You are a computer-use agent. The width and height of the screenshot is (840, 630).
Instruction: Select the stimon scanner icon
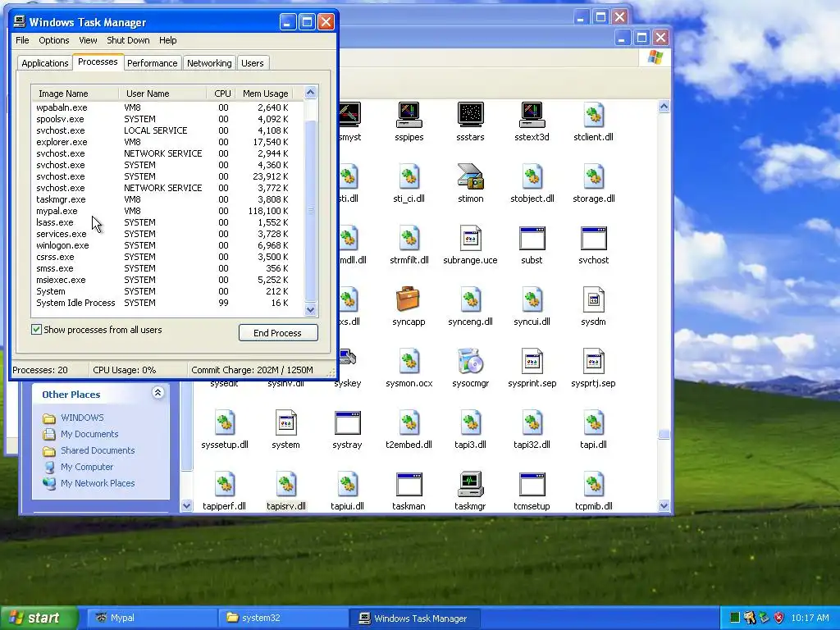pyautogui.click(x=470, y=176)
